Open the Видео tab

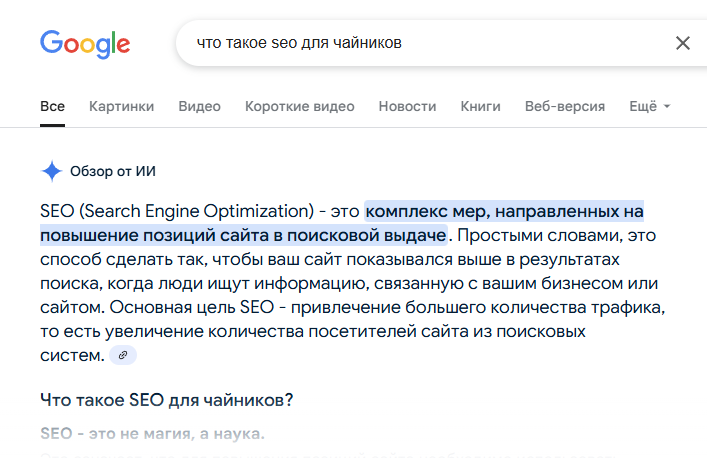199,106
